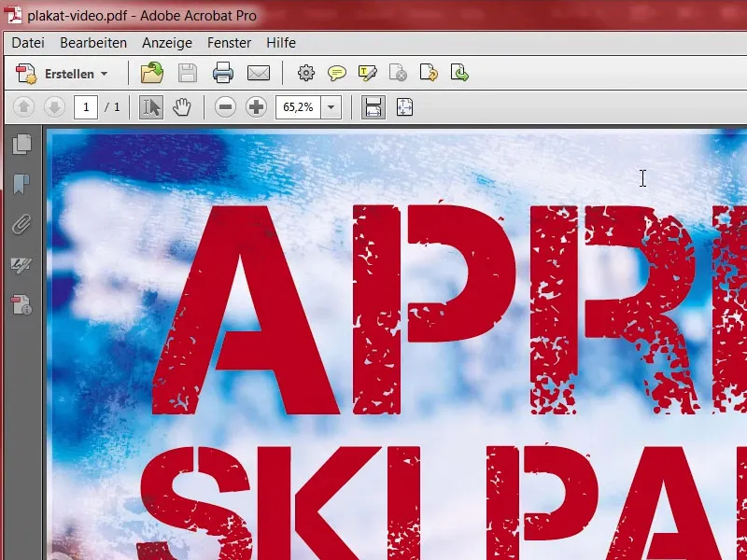Click the delete page icon
This screenshot has width=747, height=560.
click(x=398, y=74)
